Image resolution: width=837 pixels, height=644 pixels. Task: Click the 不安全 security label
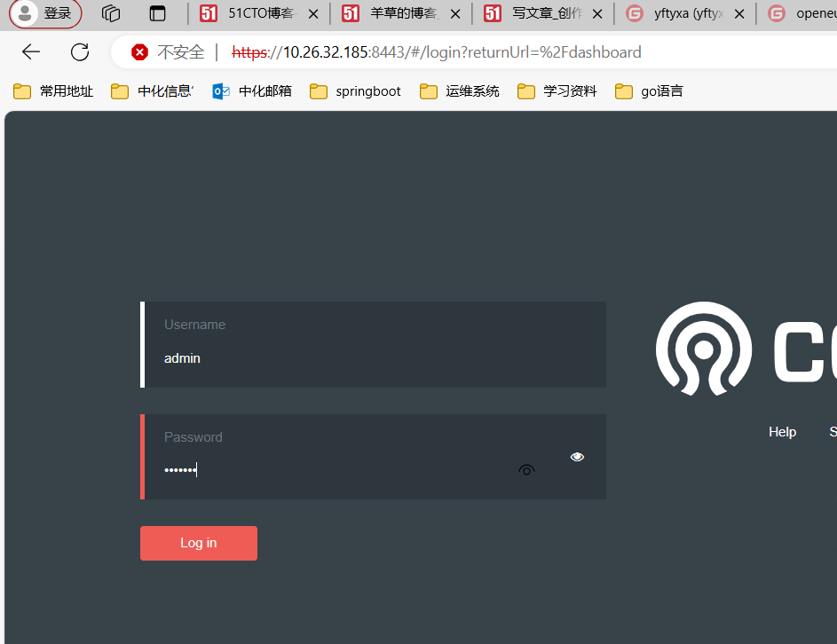(x=181, y=52)
